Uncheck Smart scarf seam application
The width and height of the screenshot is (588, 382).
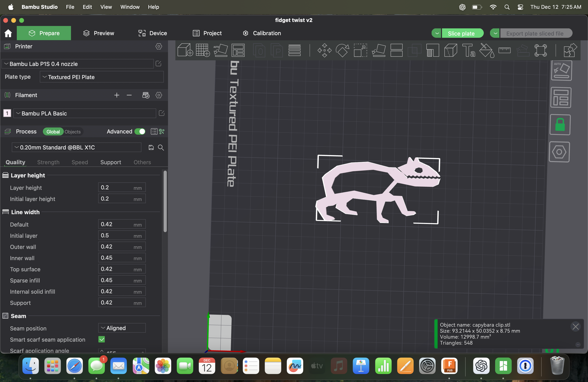tap(102, 339)
